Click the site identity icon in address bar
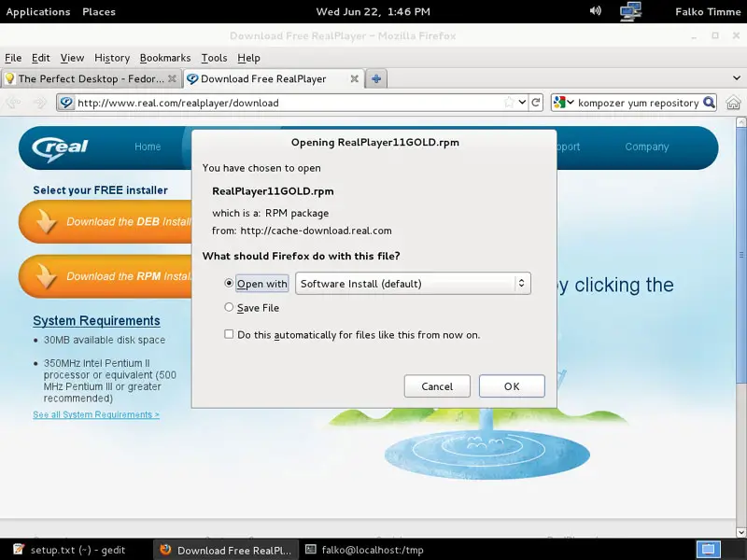Screen dimensions: 747x560 [x=66, y=103]
